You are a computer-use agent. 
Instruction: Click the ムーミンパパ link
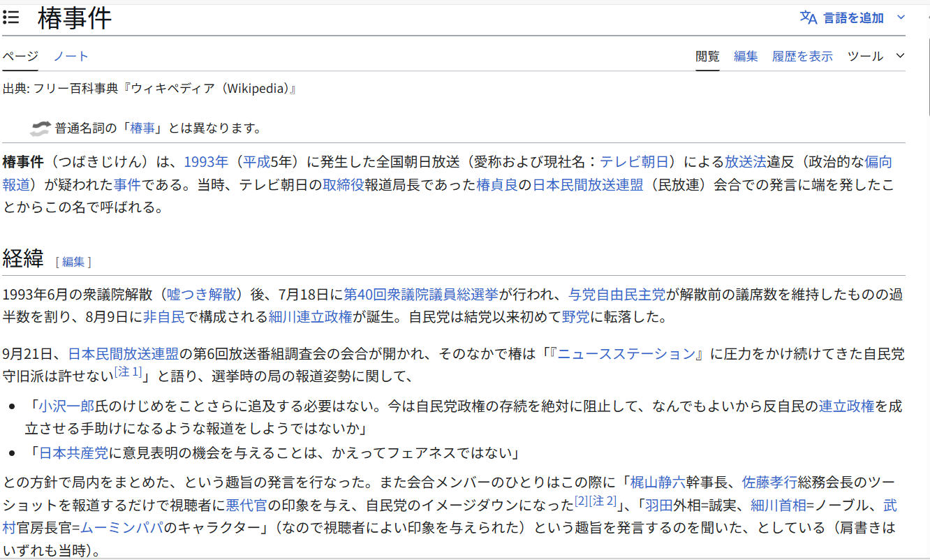tap(121, 527)
